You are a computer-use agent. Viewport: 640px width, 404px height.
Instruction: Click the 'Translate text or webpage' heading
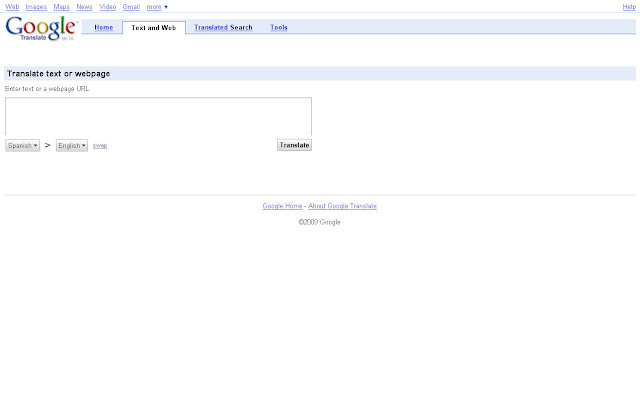(x=58, y=73)
